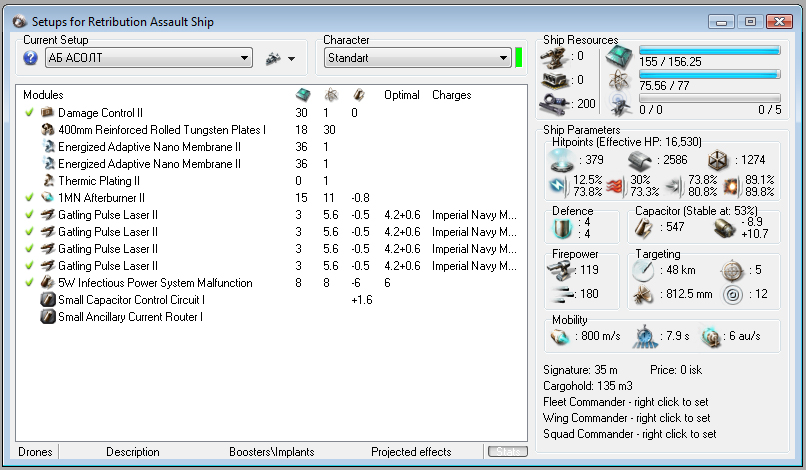This screenshot has height=470, width=806.
Task: Toggle the 5W Infectious Power System Malfunction checkmark
Action: (x=29, y=282)
